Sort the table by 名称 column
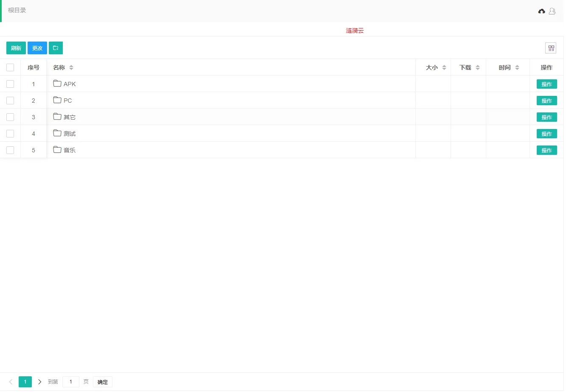566x392 pixels. [x=71, y=67]
